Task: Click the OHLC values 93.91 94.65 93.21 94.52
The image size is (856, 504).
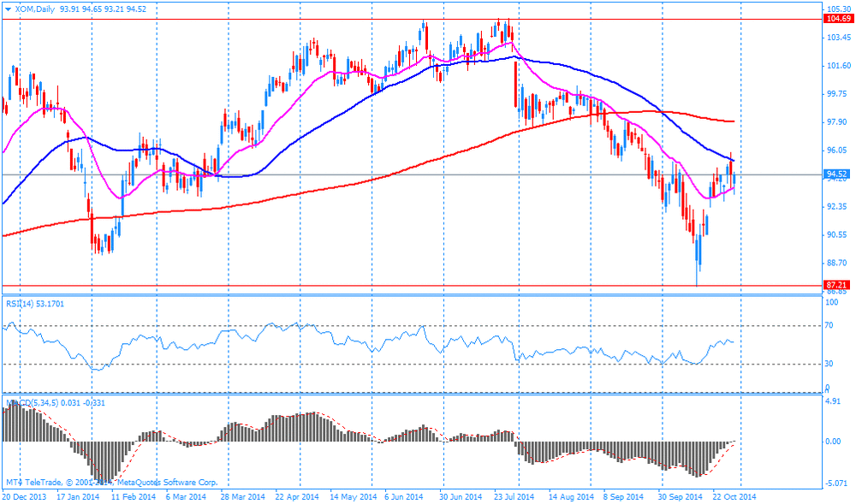Action: pos(104,9)
